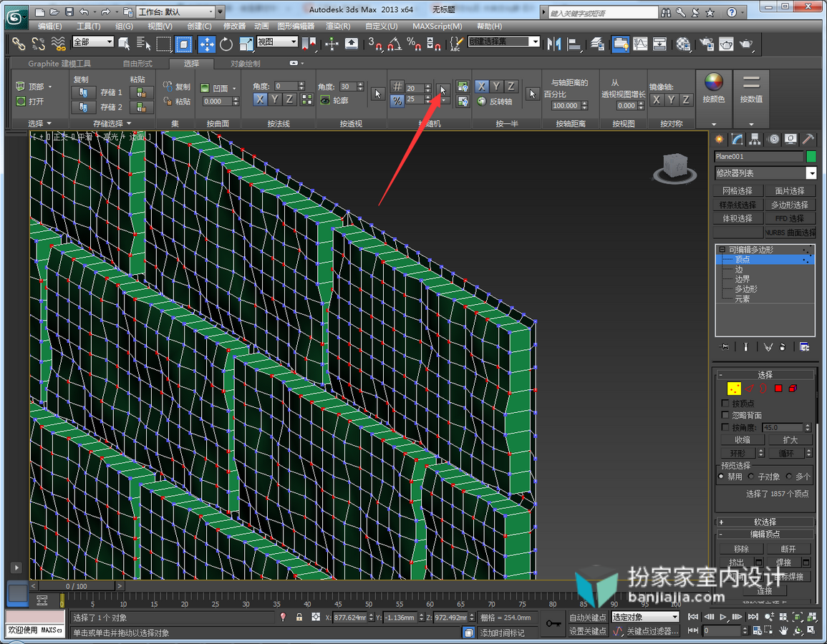Screen dimensions: 827x644
Task: Click the Align tool icon
Action: [574, 44]
